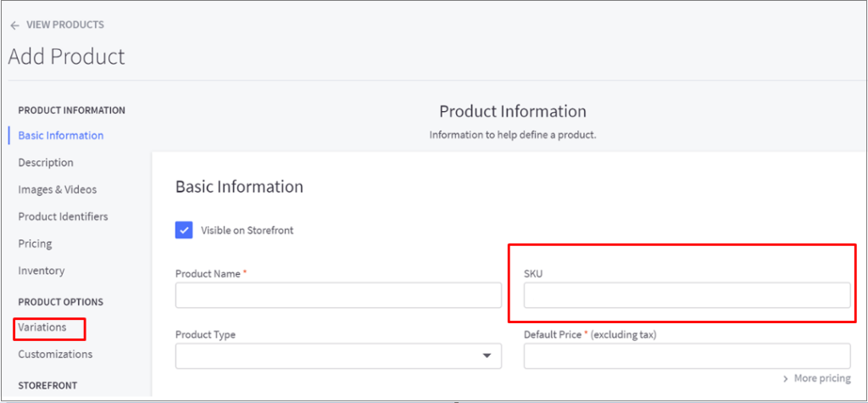Open the Product Type dropdown
The width and height of the screenshot is (868, 403).
pyautogui.click(x=338, y=356)
